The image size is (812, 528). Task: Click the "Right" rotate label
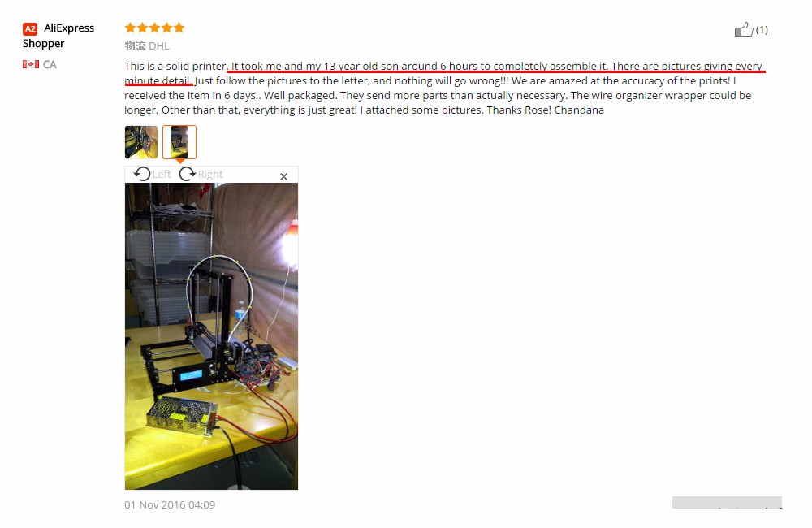pos(209,175)
